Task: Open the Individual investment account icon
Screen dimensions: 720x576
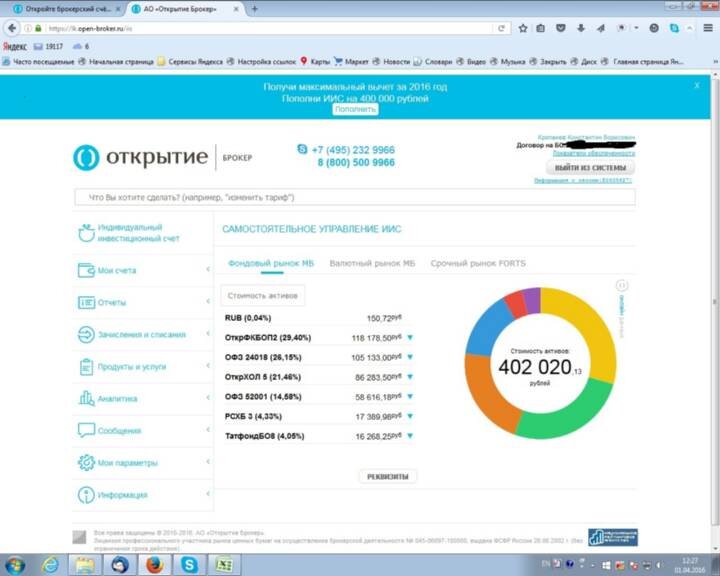Action: (x=86, y=233)
